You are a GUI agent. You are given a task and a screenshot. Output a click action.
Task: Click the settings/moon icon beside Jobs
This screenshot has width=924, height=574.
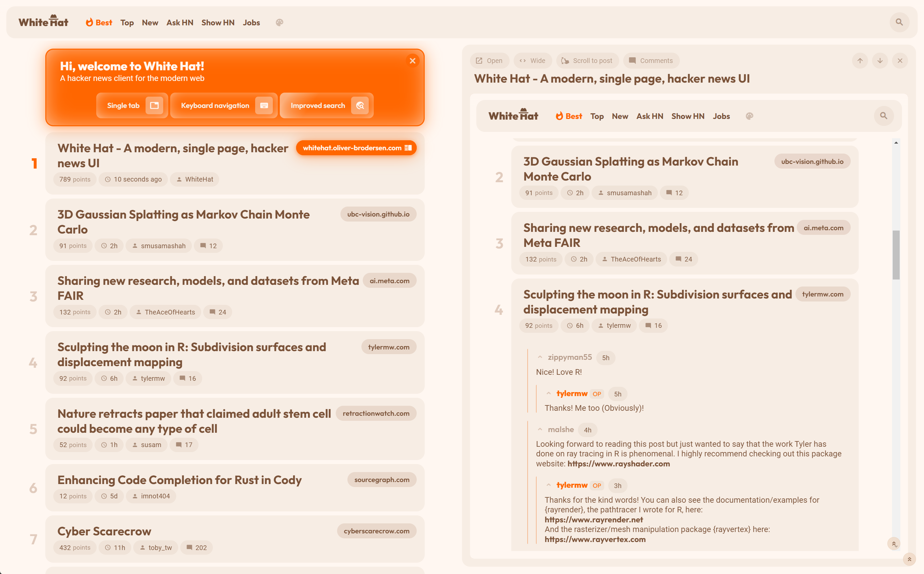pyautogui.click(x=279, y=22)
